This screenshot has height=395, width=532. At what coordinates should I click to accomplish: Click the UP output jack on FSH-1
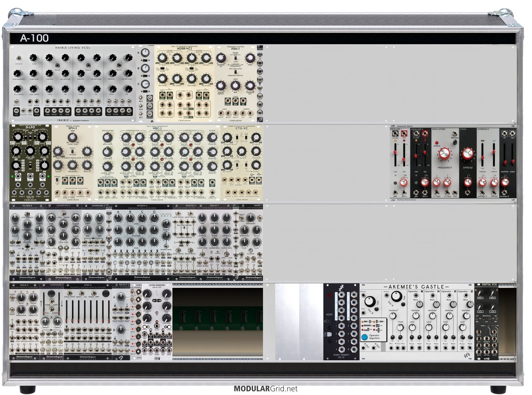(x=243, y=100)
